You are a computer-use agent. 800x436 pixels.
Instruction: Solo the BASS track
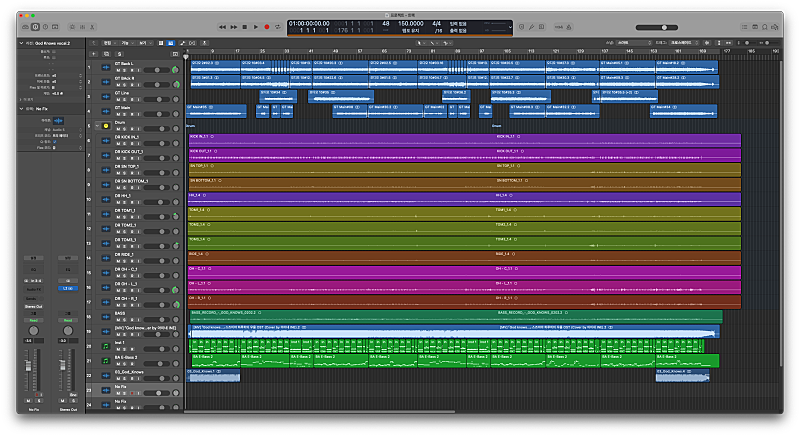pyautogui.click(x=124, y=318)
